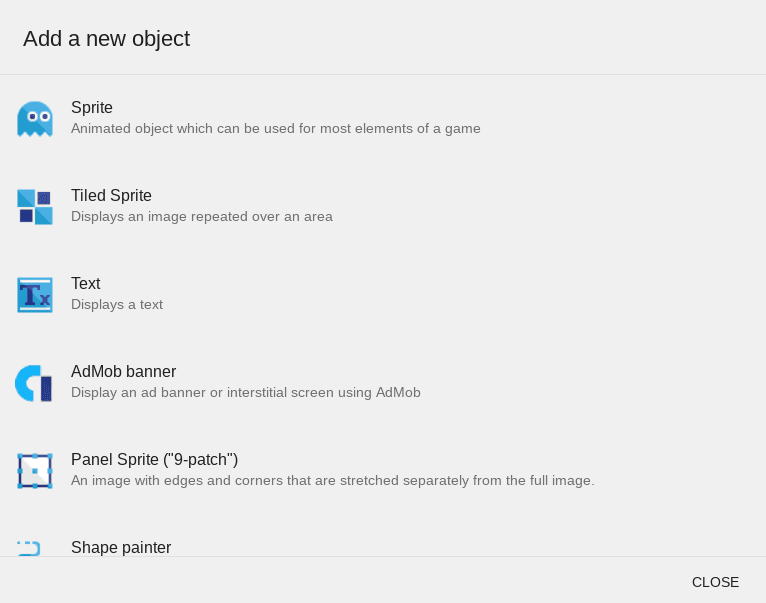Click the 'Add a new object' dialog title

tap(106, 39)
